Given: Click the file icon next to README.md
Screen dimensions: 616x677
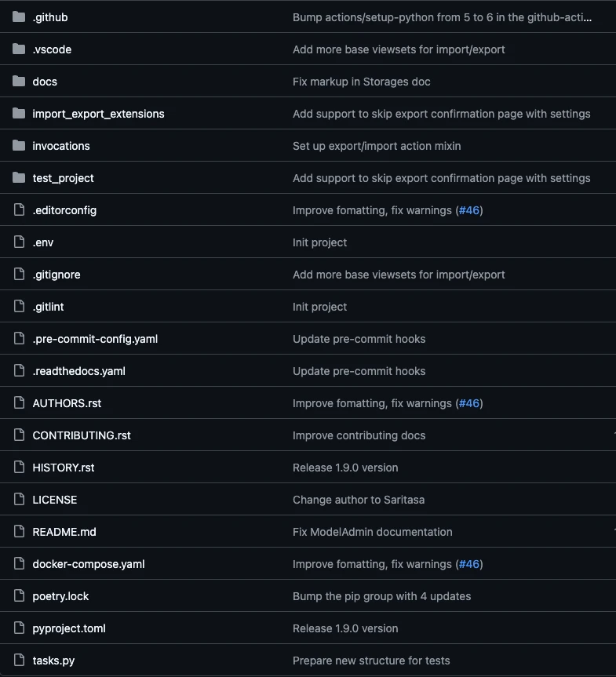Looking at the screenshot, I should click(x=18, y=531).
